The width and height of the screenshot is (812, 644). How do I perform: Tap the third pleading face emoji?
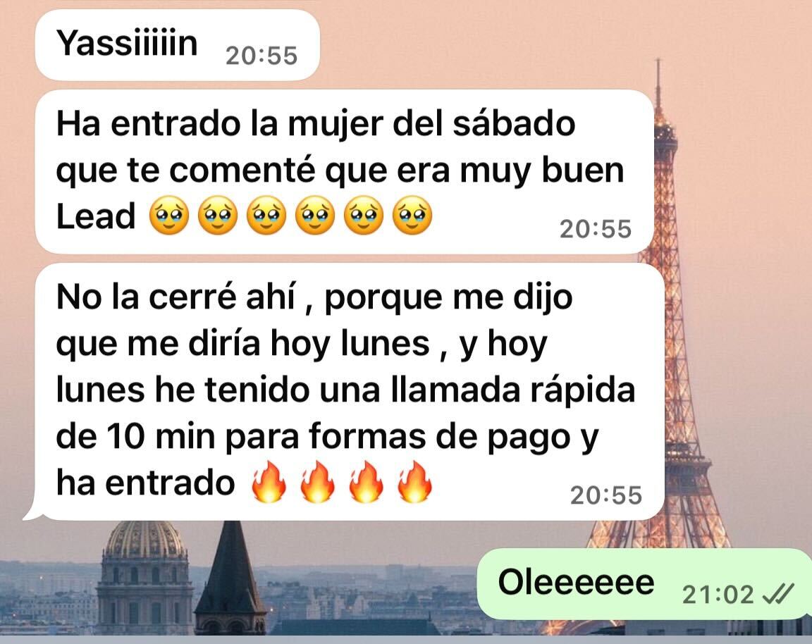[x=266, y=216]
